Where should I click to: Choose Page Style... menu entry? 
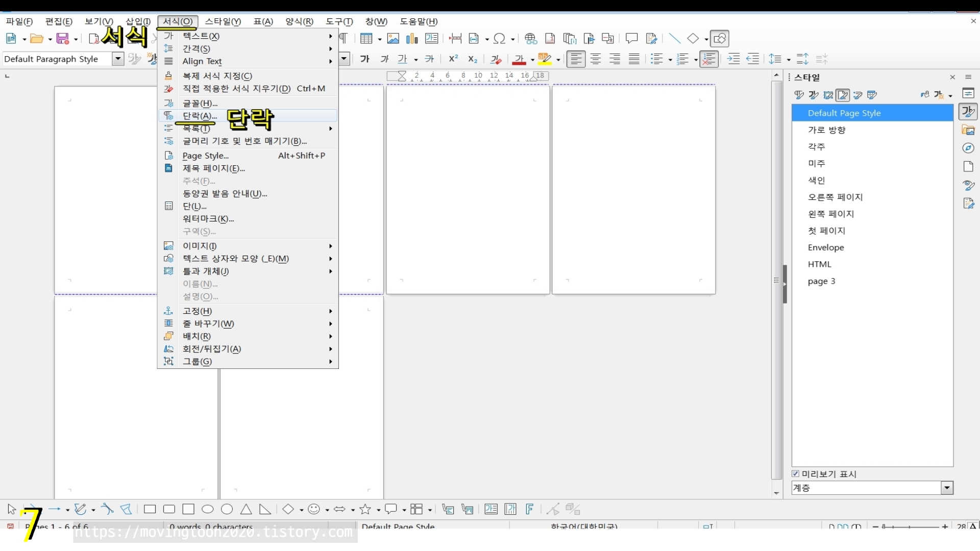(x=248, y=156)
